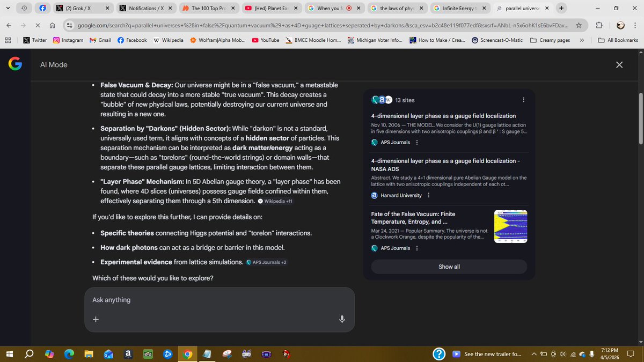Viewport: 644px width, 362px height.
Task: Open File Explorer from taskbar
Action: pyautogui.click(x=89, y=353)
